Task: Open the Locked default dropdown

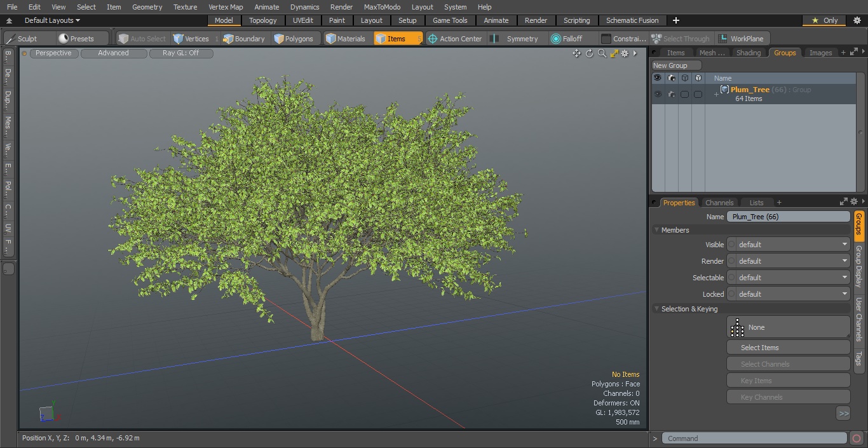Action: click(793, 294)
